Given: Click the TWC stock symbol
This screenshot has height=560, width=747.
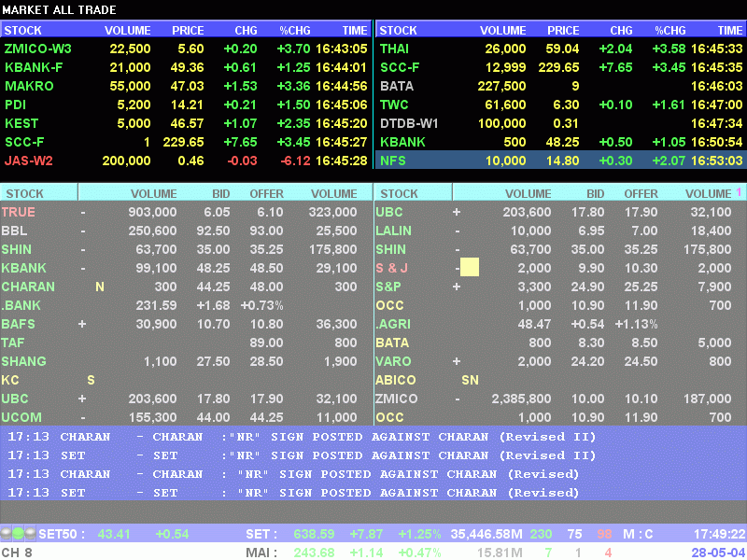Looking at the screenshot, I should point(394,105).
